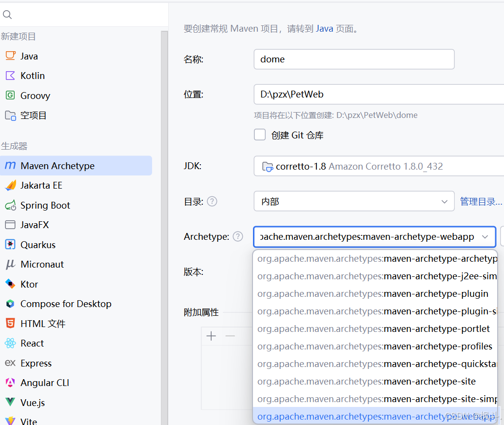504x425 pixels.
Task: Choose the Spring Boot leaf icon
Action: point(10,205)
